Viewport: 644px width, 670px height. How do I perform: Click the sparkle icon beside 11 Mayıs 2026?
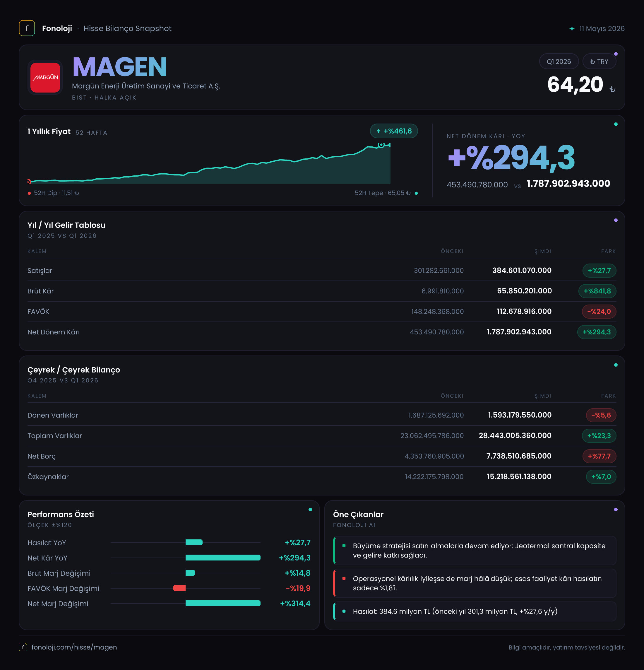tap(572, 29)
